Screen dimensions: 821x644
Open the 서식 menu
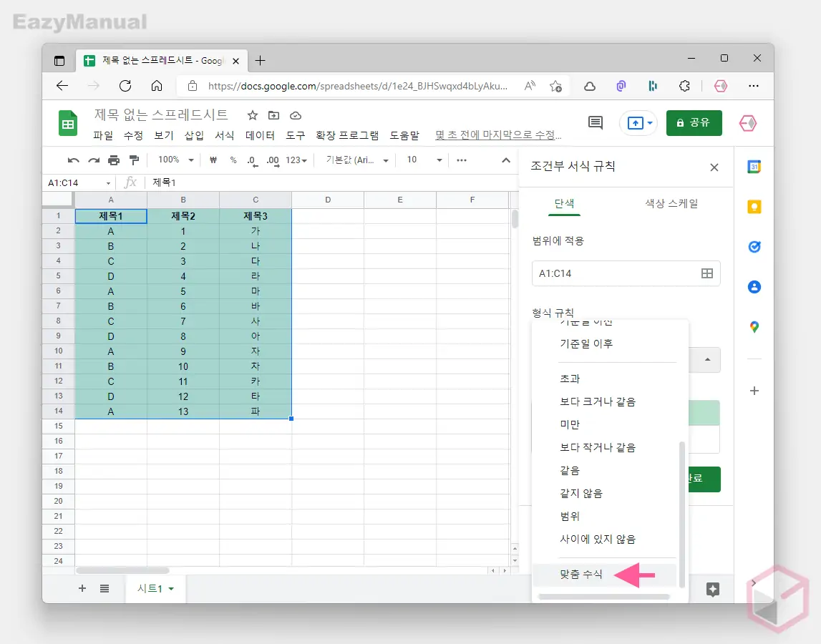point(225,136)
